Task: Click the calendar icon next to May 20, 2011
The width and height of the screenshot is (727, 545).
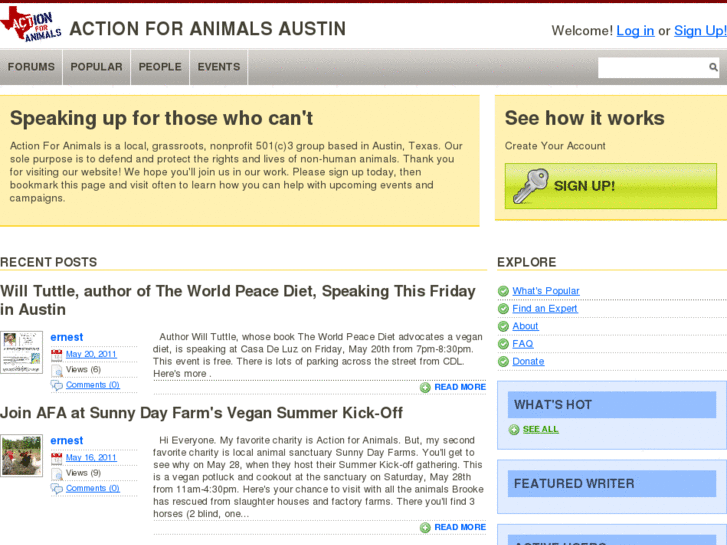Action: pyautogui.click(x=57, y=355)
